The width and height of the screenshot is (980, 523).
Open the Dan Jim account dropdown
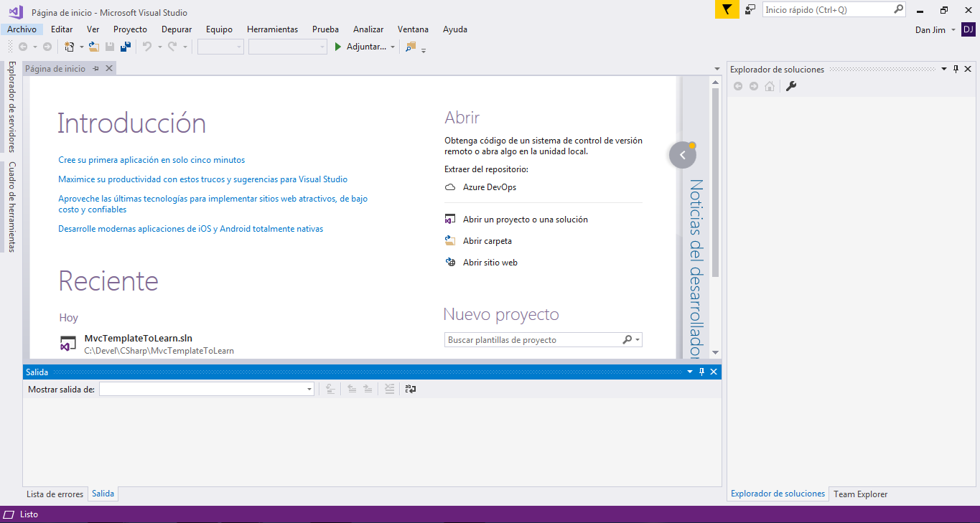click(953, 30)
